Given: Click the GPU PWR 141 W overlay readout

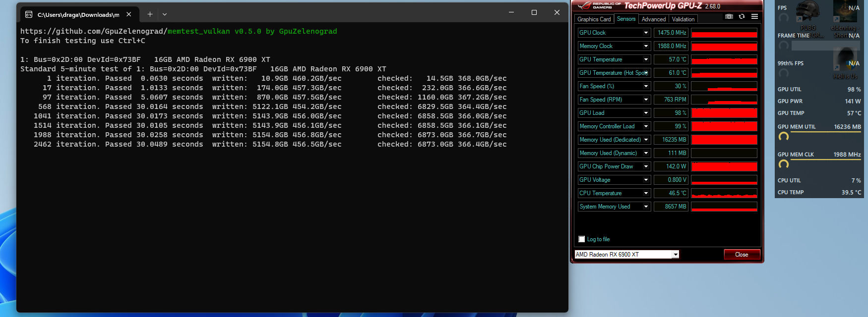Looking at the screenshot, I should coord(819,101).
